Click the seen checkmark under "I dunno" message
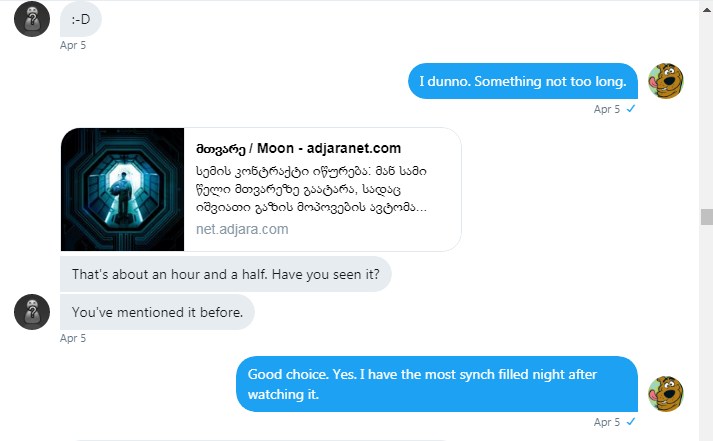This screenshot has height=441, width=713. pyautogui.click(x=630, y=109)
